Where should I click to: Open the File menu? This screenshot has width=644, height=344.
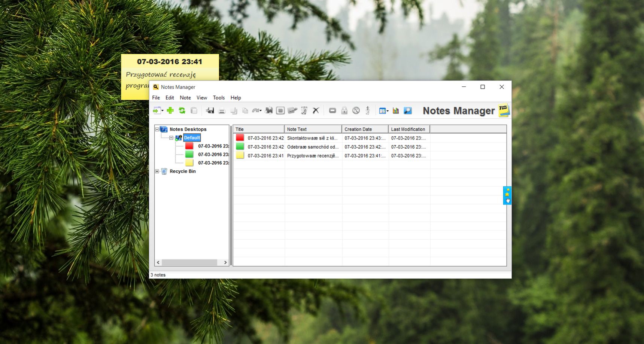pyautogui.click(x=156, y=98)
